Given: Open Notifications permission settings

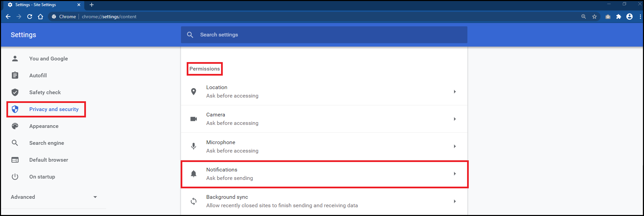Looking at the screenshot, I should pos(324,174).
